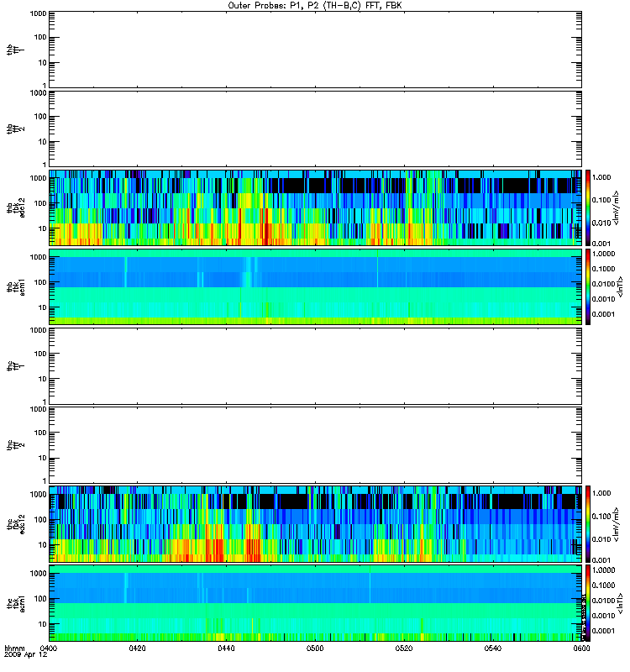Click the empty thb fff 1 plot panel
Viewport: 630px width, 672px height.
pyautogui.click(x=315, y=50)
